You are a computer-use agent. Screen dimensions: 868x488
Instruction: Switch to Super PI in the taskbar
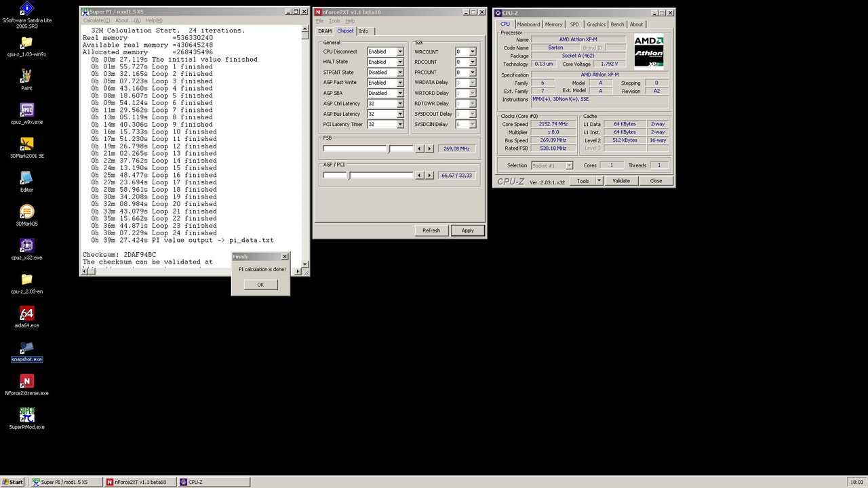point(65,482)
